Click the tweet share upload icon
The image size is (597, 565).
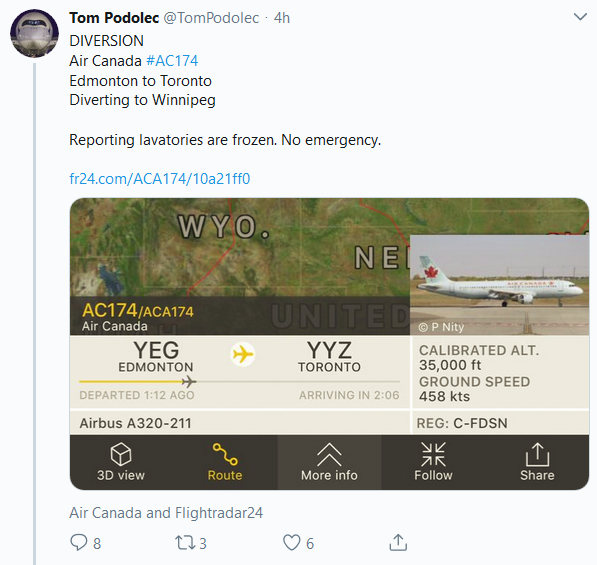(x=398, y=543)
